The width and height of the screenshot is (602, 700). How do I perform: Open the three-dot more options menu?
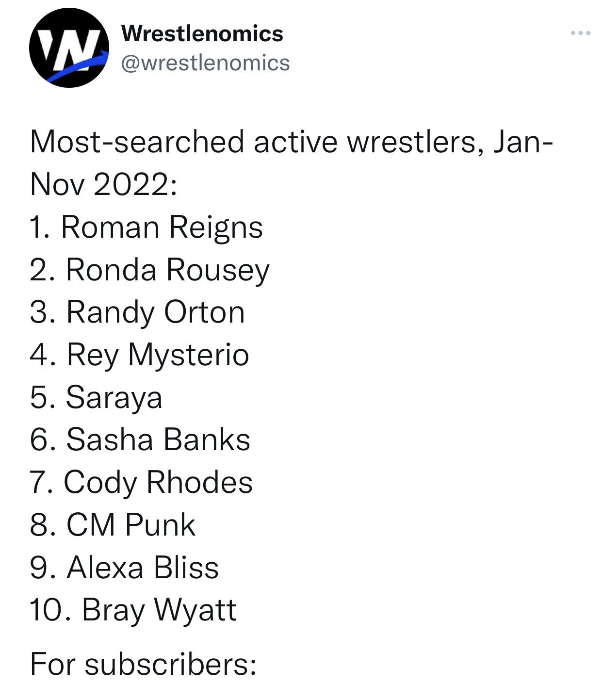[580, 33]
